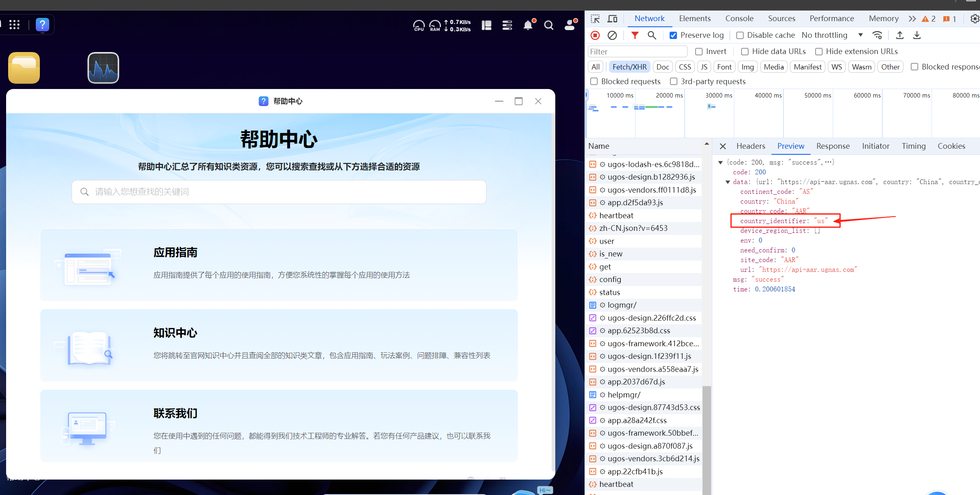Image resolution: width=980 pixels, height=495 pixels.
Task: Show more DevTools tabs via chevron
Action: 912,19
